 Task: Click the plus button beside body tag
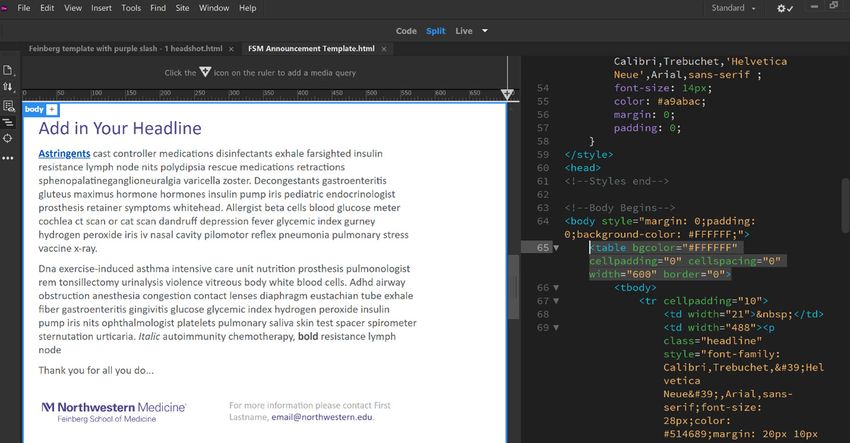51,110
